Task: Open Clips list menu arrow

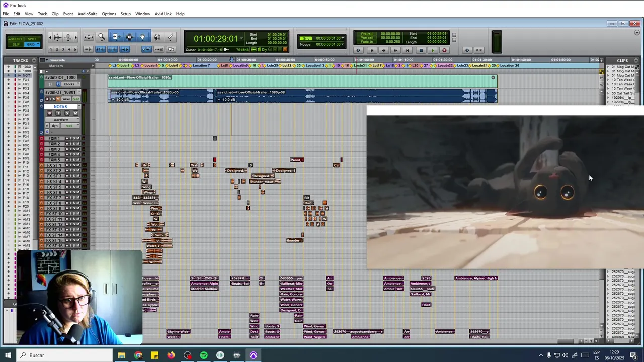Action: click(636, 60)
